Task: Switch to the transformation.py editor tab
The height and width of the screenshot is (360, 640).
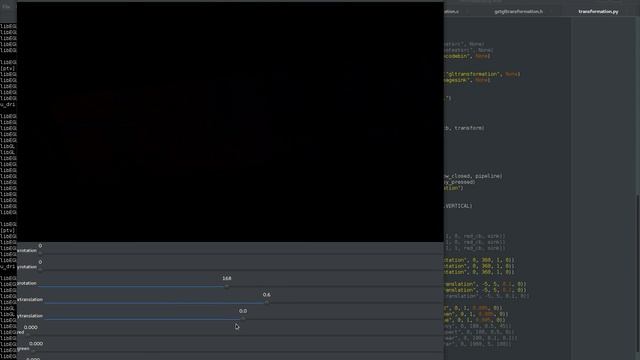Action: pyautogui.click(x=598, y=11)
